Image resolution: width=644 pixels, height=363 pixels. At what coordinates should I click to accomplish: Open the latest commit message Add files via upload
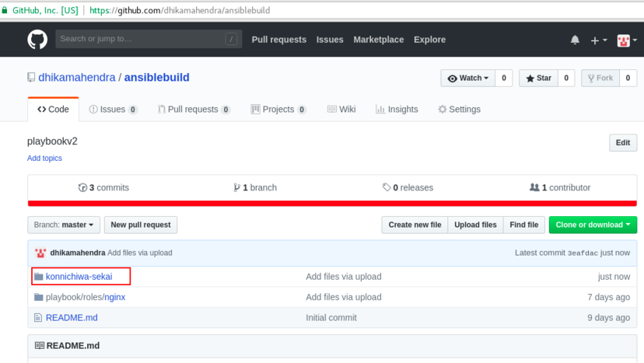[x=140, y=253]
